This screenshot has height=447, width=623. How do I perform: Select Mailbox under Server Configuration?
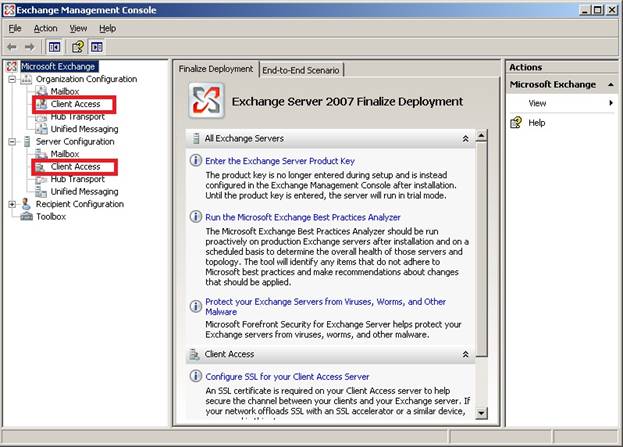point(65,154)
